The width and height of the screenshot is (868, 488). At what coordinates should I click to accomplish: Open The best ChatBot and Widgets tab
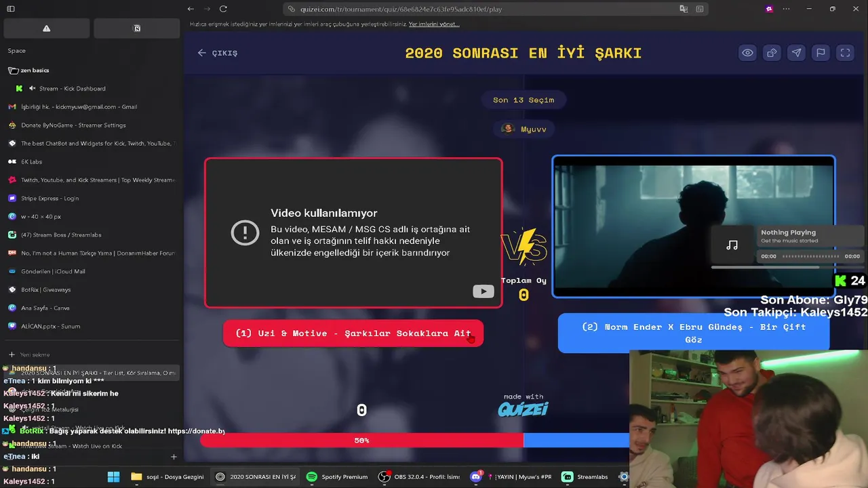[92, 144]
